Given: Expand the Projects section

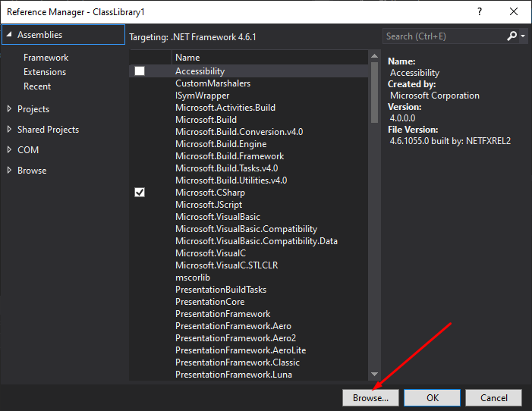Looking at the screenshot, I should tap(9, 109).
